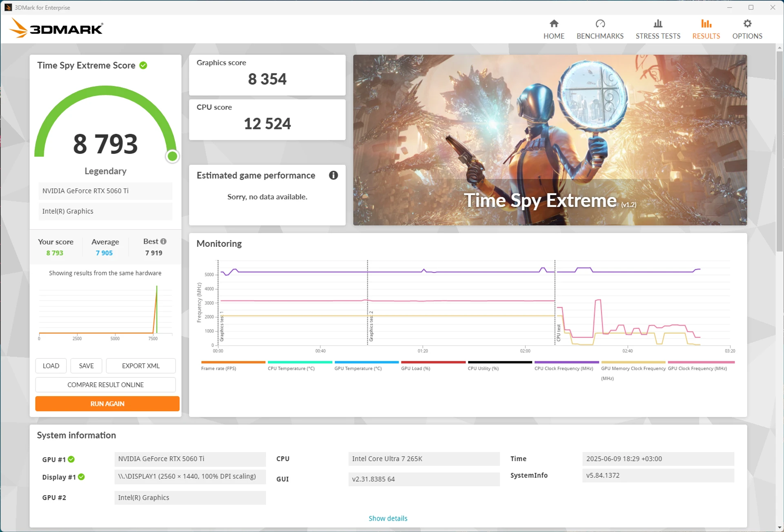The image size is (784, 532).
Task: Click the RUN AGAIN button
Action: (107, 404)
